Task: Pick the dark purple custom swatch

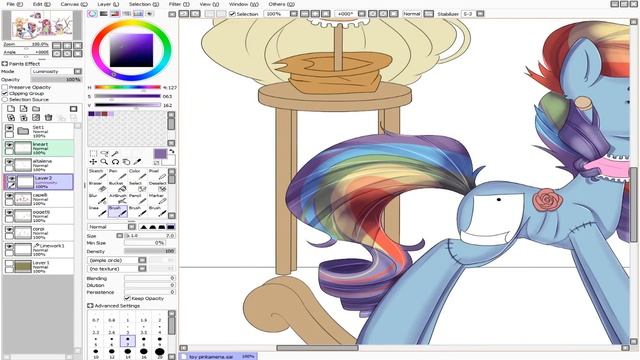Action: 91,114
